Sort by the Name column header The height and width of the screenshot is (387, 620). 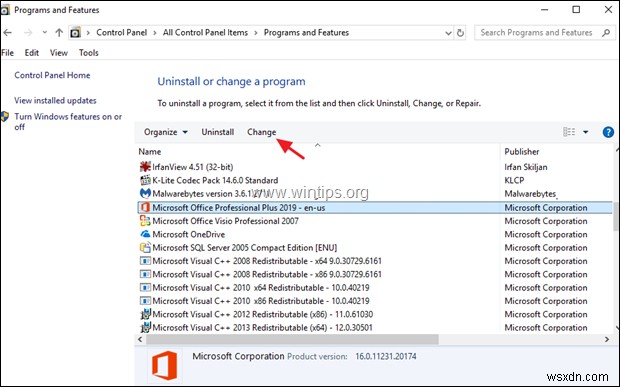click(149, 152)
